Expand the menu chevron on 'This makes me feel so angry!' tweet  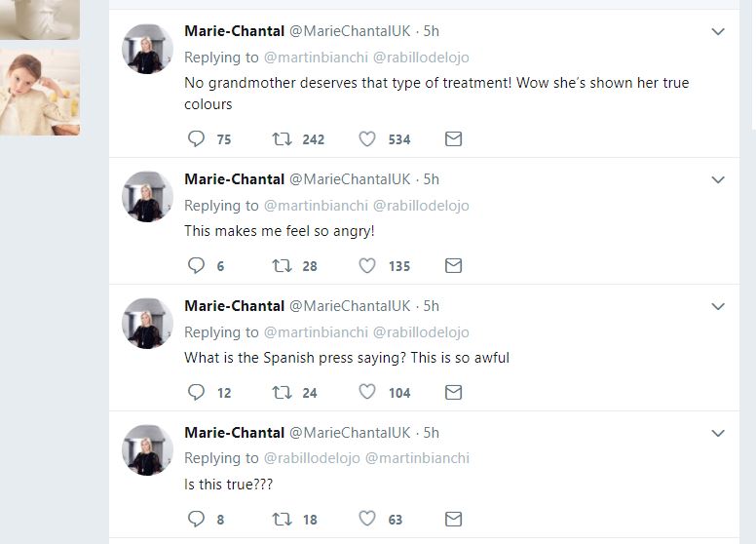pos(718,179)
